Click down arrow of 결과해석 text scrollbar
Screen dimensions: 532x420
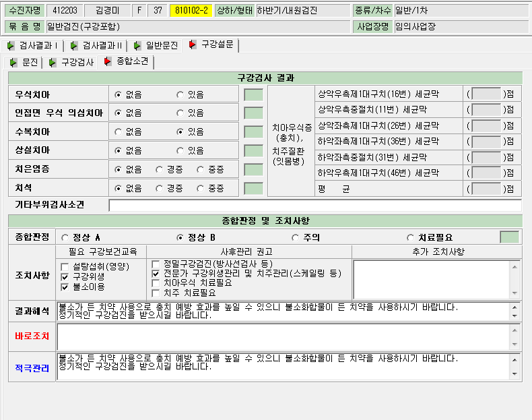coord(514,316)
